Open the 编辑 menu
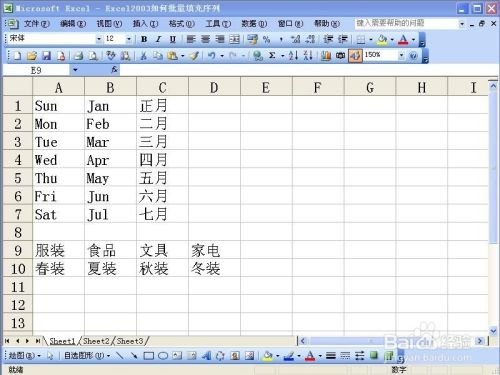This screenshot has width=500, height=375. (73, 23)
